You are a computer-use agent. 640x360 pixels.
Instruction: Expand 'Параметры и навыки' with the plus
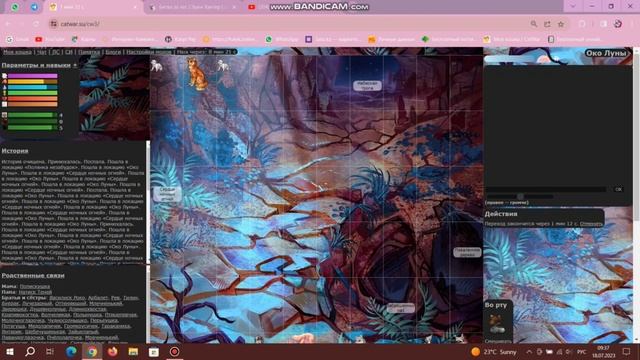pos(75,65)
